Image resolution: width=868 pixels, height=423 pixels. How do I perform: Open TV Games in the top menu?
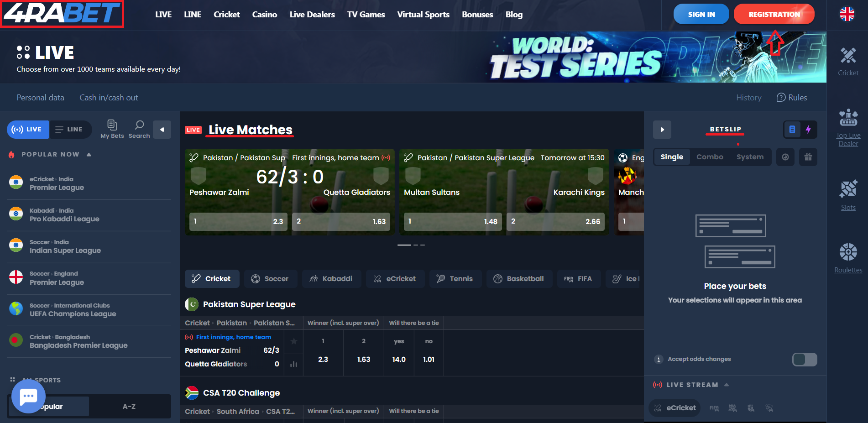tap(366, 15)
